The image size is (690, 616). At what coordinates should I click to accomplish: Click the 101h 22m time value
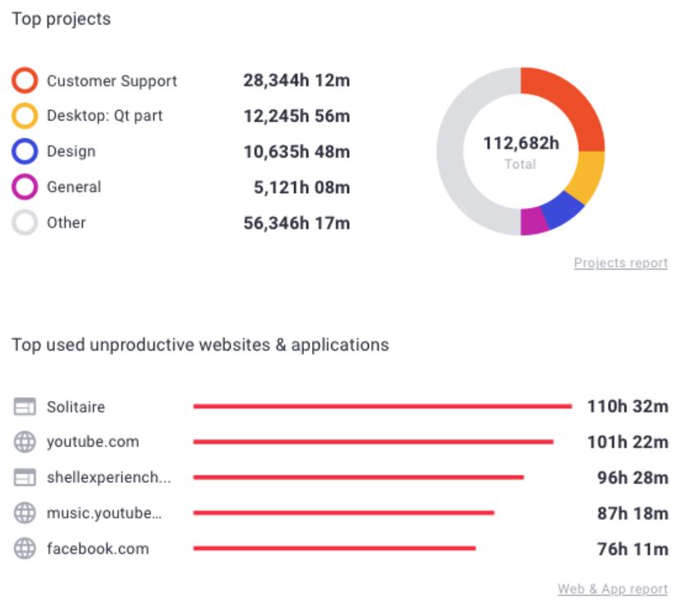coord(628,442)
